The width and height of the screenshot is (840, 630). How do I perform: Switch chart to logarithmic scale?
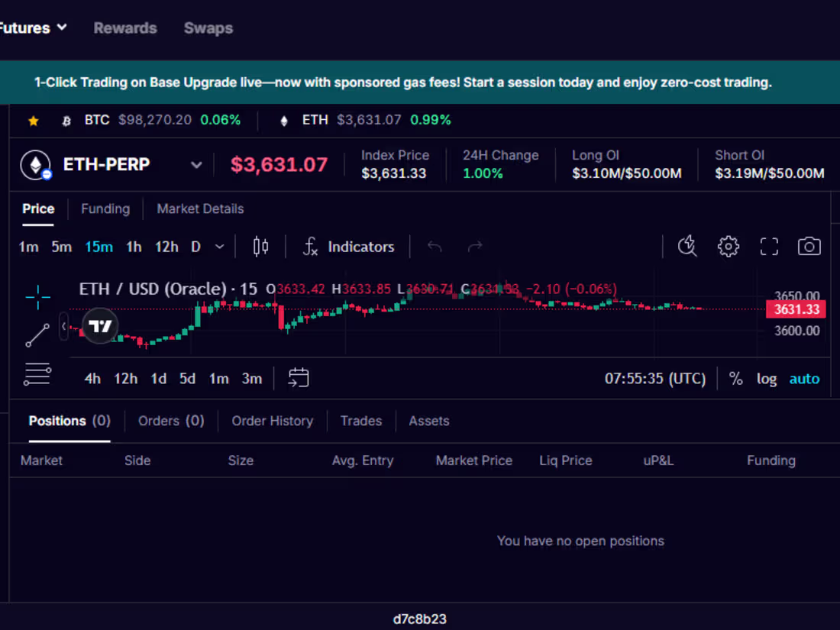click(767, 378)
